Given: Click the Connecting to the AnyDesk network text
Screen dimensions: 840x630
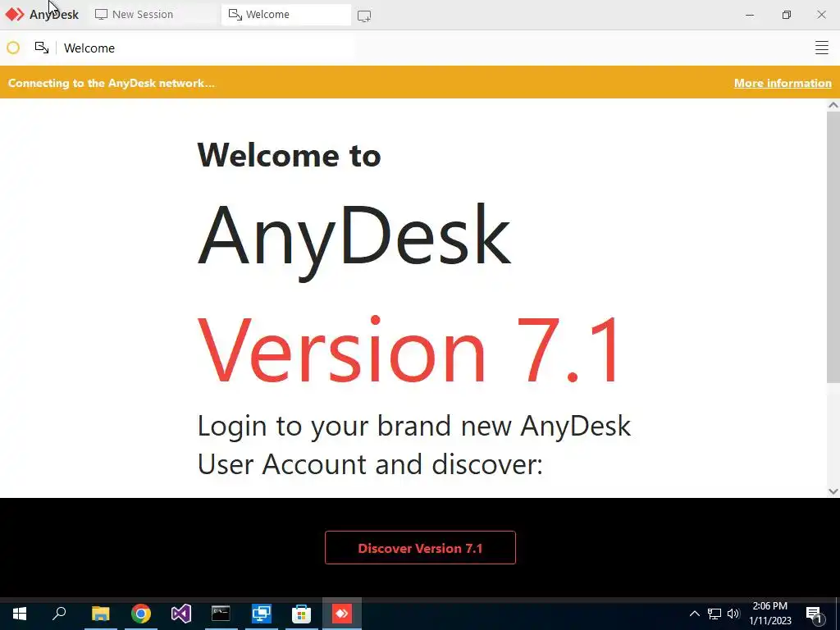Looking at the screenshot, I should point(111,83).
